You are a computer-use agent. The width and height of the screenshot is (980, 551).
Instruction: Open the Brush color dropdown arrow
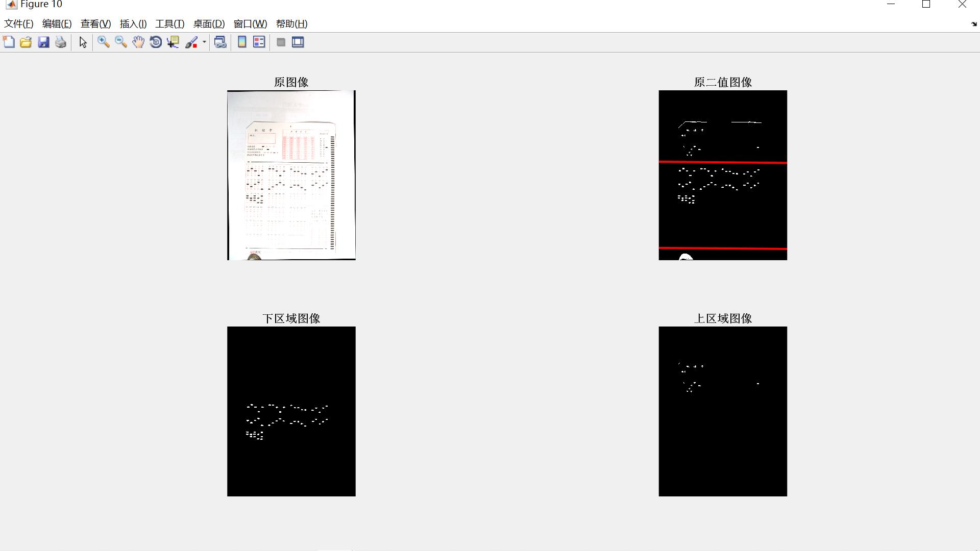pos(204,42)
